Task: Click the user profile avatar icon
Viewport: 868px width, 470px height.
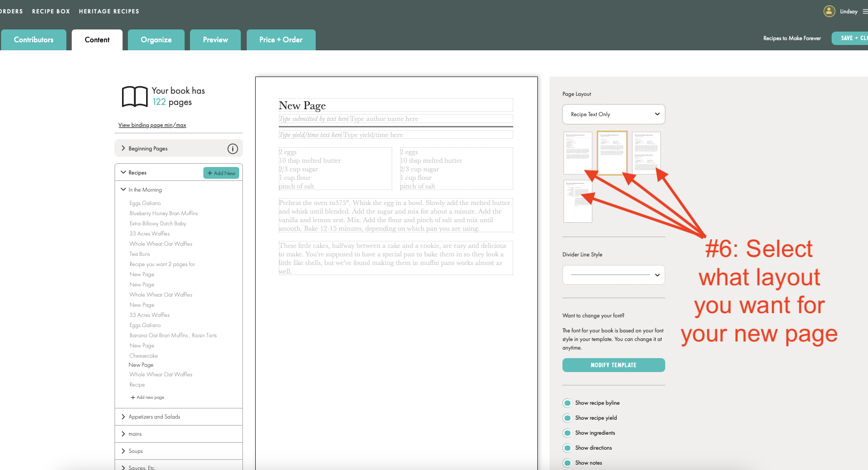Action: (x=829, y=11)
